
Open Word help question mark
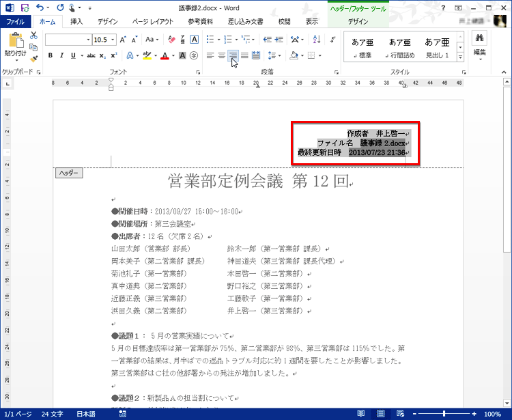[443, 8]
